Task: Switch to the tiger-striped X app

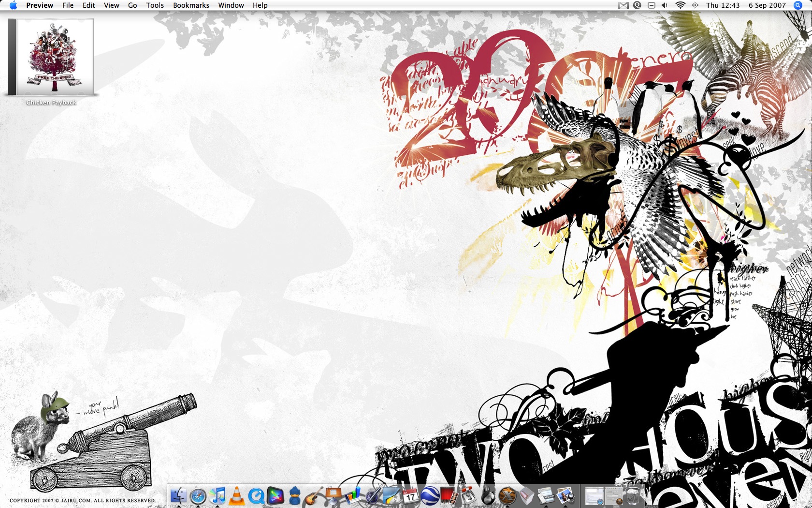Action: (507, 496)
